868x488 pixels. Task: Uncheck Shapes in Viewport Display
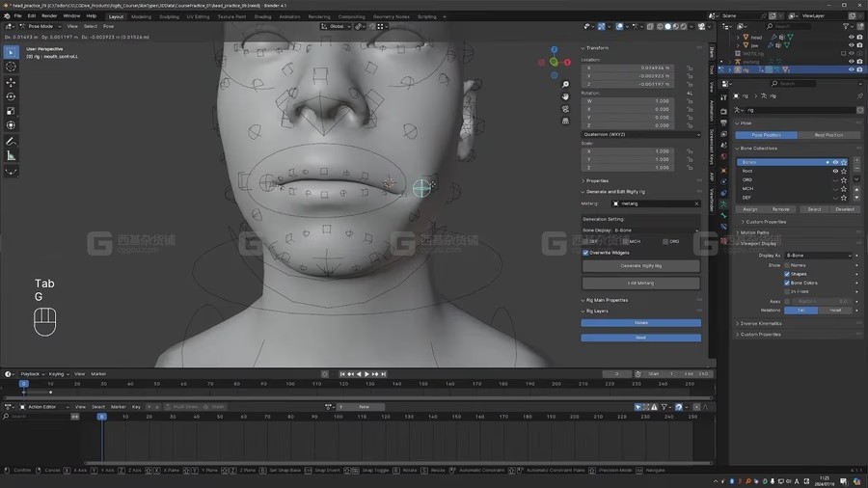point(787,274)
